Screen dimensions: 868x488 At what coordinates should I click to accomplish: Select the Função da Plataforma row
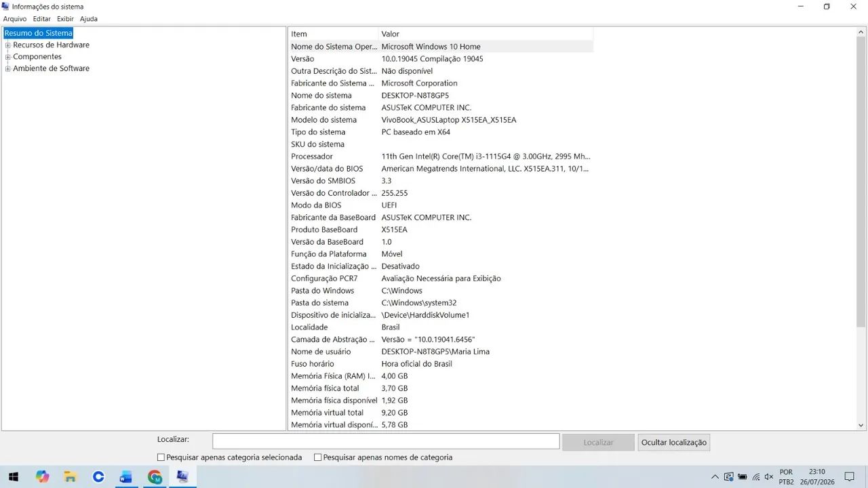[441, 254]
